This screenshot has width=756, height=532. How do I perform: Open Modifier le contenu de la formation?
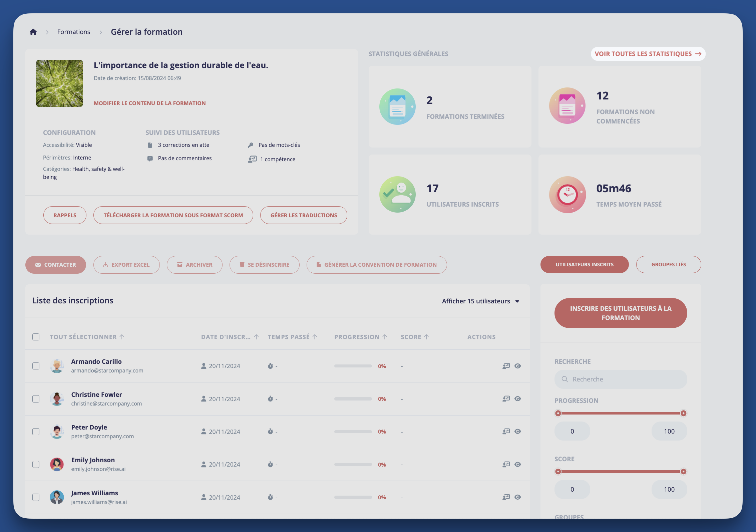tap(149, 103)
